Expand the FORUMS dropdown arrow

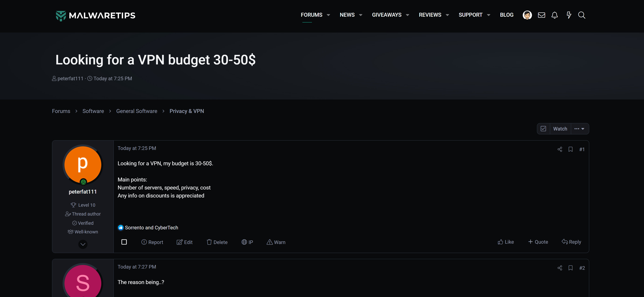click(328, 15)
